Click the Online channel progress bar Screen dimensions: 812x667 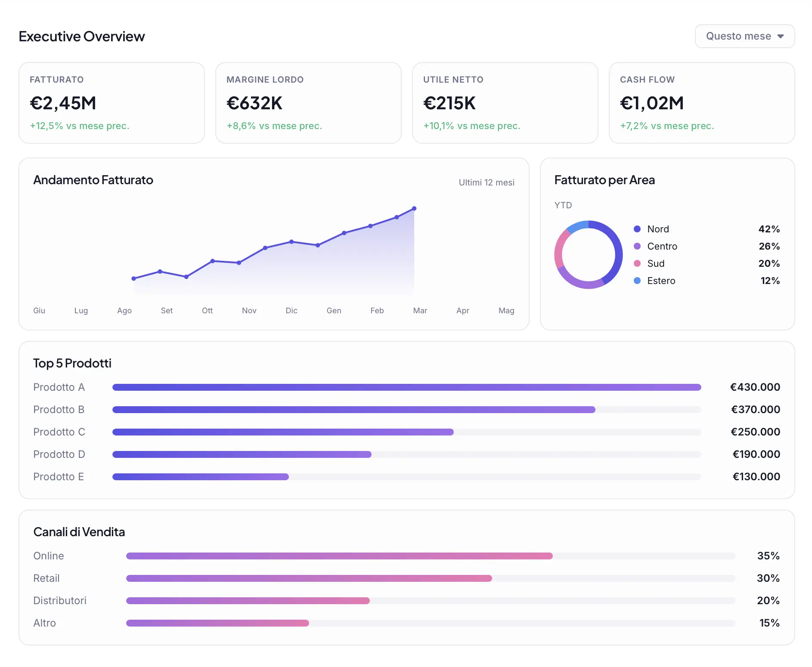pyautogui.click(x=431, y=556)
